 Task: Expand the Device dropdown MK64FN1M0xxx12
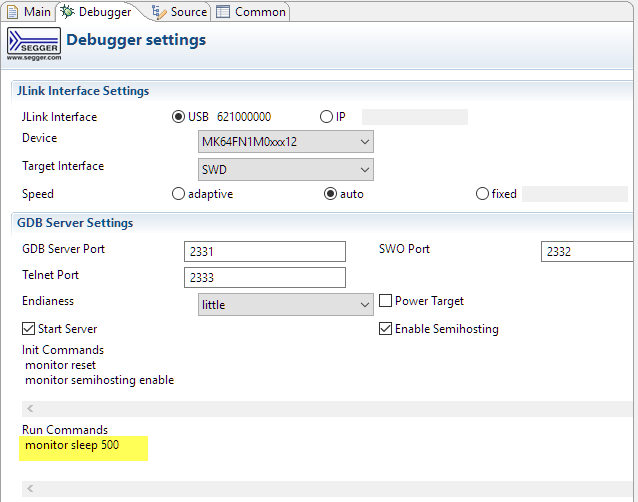tap(286, 142)
